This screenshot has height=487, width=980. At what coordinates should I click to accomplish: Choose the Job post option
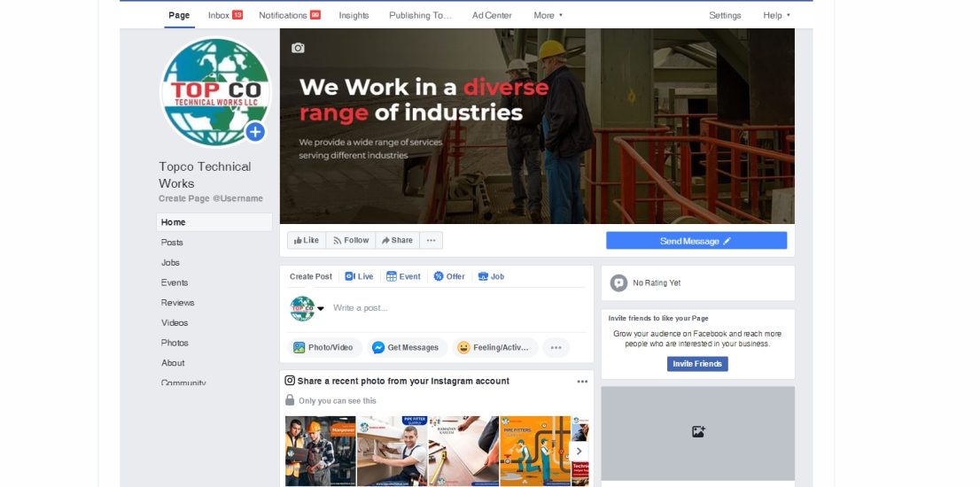click(491, 276)
